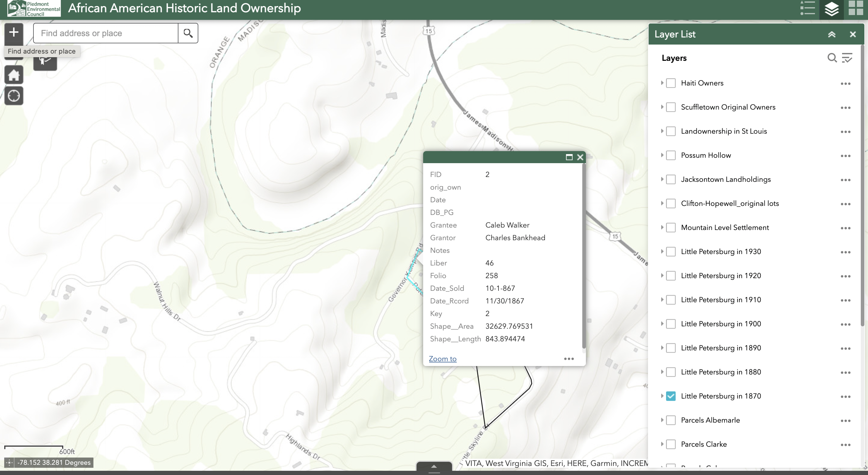The height and width of the screenshot is (475, 868).
Task: Turn on Possum Hollow layer
Action: click(671, 156)
